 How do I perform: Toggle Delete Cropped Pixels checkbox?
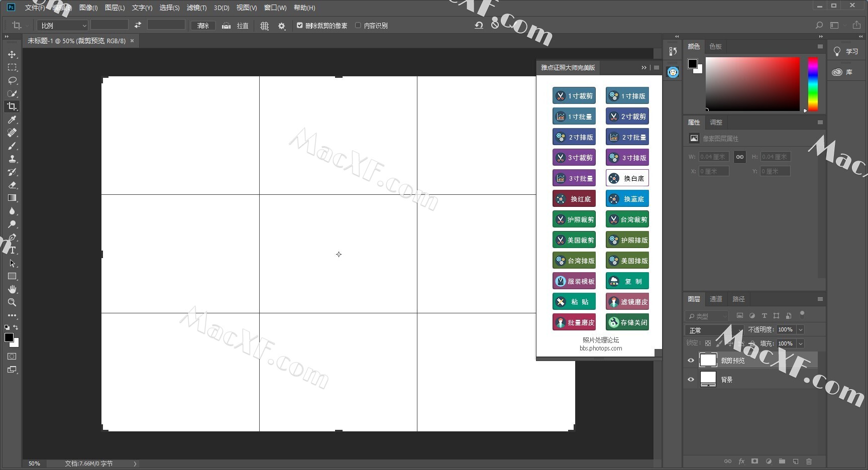tap(300, 25)
